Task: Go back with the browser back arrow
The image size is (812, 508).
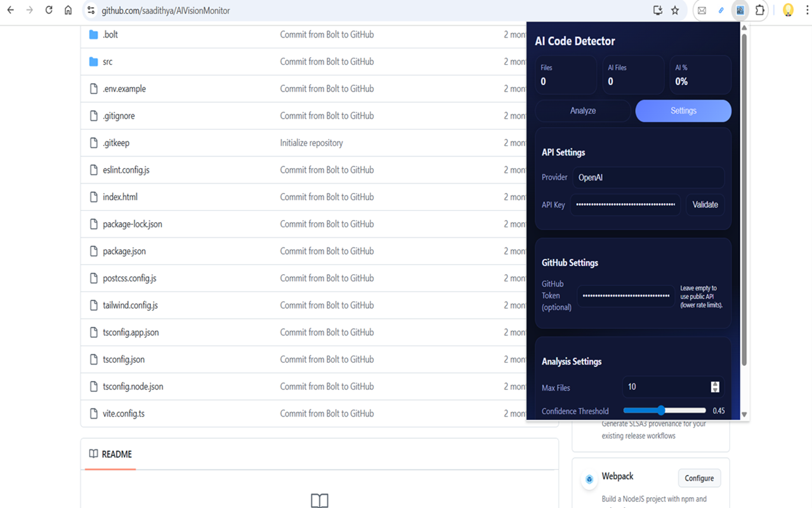Action: [10, 10]
